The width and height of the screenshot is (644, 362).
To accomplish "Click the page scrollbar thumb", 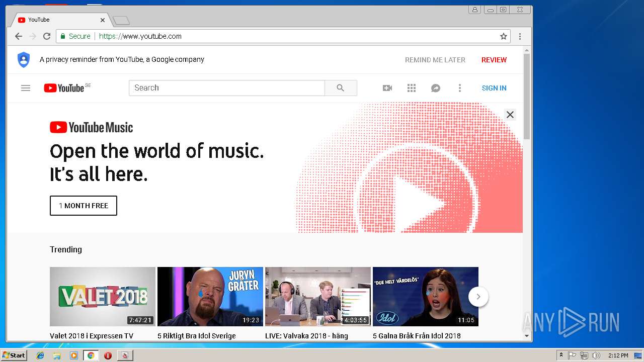I will [x=527, y=97].
